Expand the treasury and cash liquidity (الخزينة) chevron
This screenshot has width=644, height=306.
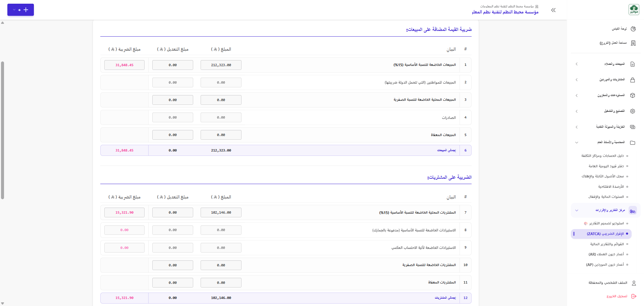pos(577,127)
